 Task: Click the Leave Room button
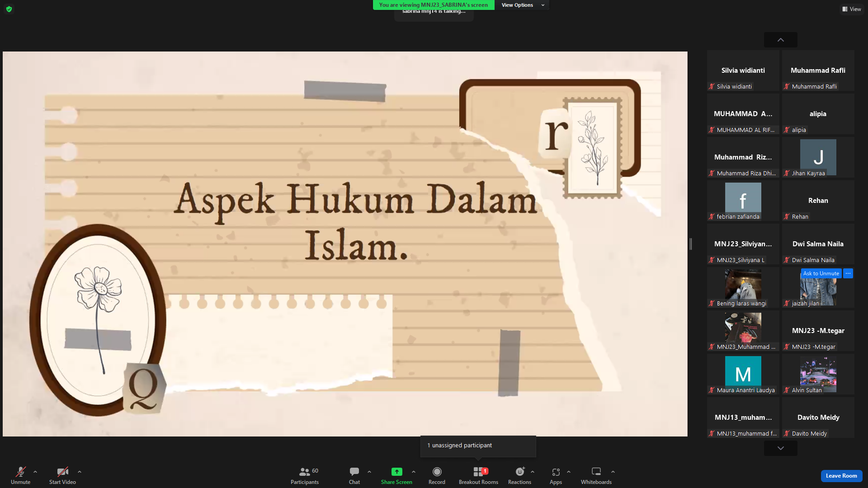coord(841,476)
